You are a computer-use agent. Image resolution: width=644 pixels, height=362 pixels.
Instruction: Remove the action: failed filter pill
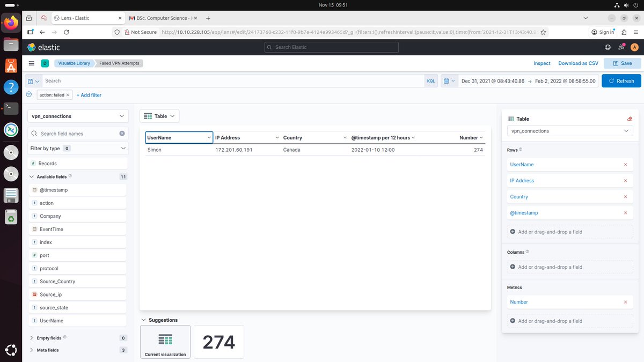(68, 95)
